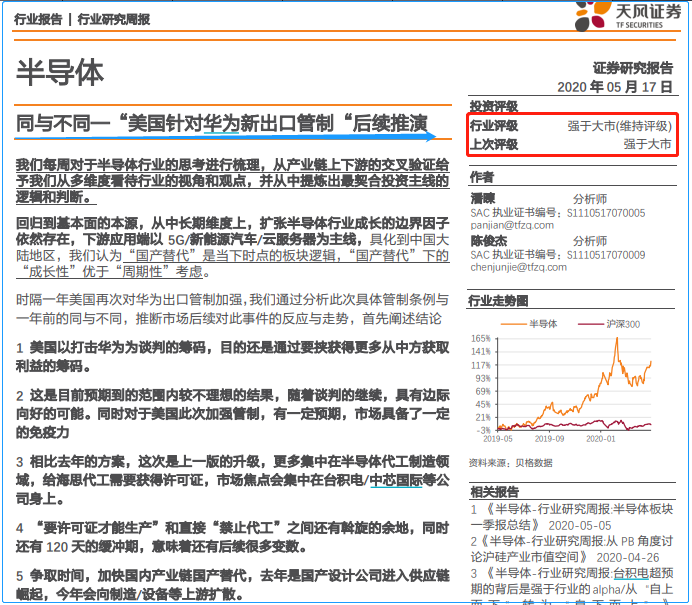Click the '半导体' main title

click(x=60, y=72)
